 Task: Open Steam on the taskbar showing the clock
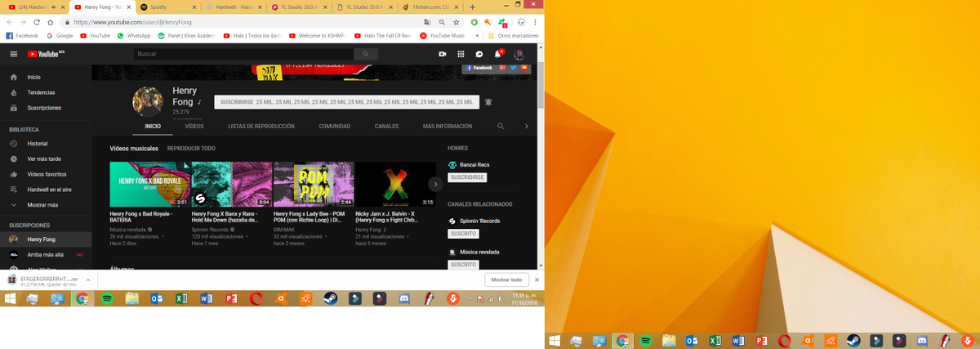pos(330,299)
